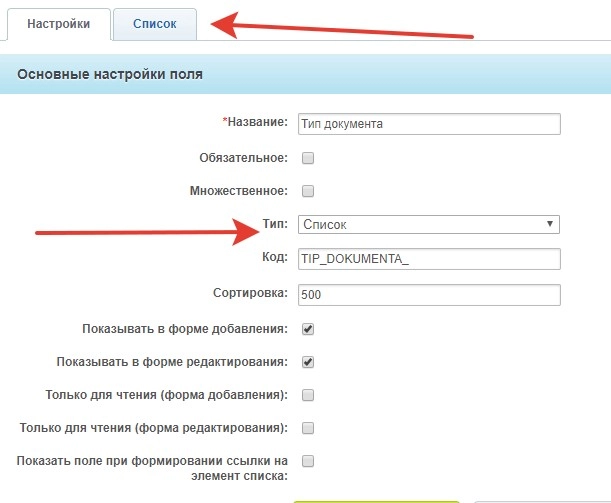Open the Тип dropdown showing Список
Screen dimensions: 611x503
point(428,225)
